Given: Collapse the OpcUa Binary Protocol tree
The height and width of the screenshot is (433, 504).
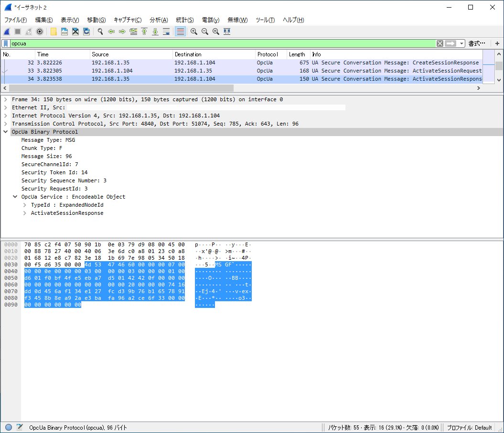Looking at the screenshot, I should (x=5, y=132).
